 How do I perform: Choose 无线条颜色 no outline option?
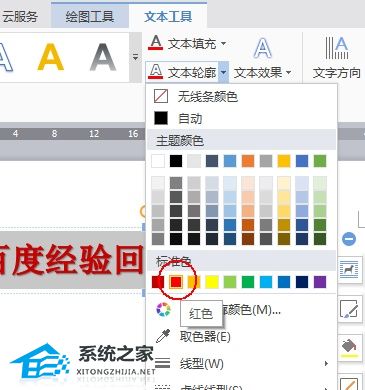[x=241, y=97]
